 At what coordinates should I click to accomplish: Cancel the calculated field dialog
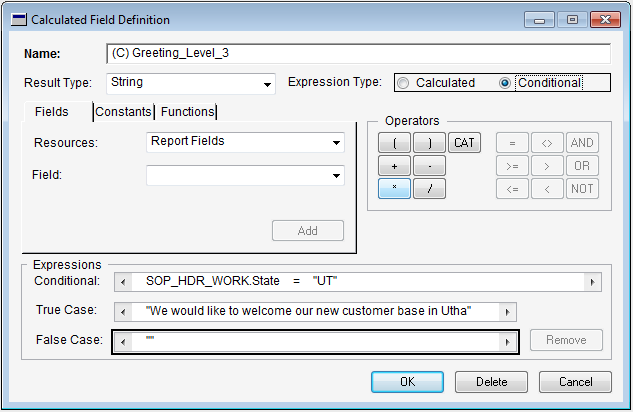click(x=575, y=382)
